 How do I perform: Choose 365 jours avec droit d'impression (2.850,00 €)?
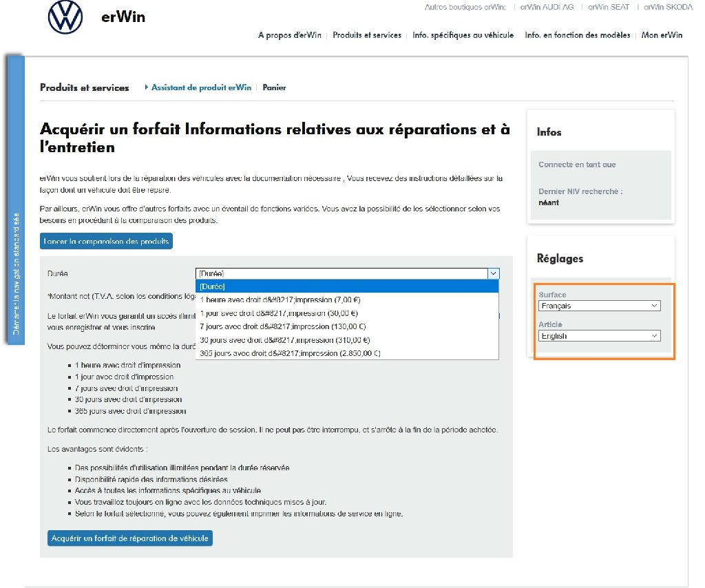point(347,353)
